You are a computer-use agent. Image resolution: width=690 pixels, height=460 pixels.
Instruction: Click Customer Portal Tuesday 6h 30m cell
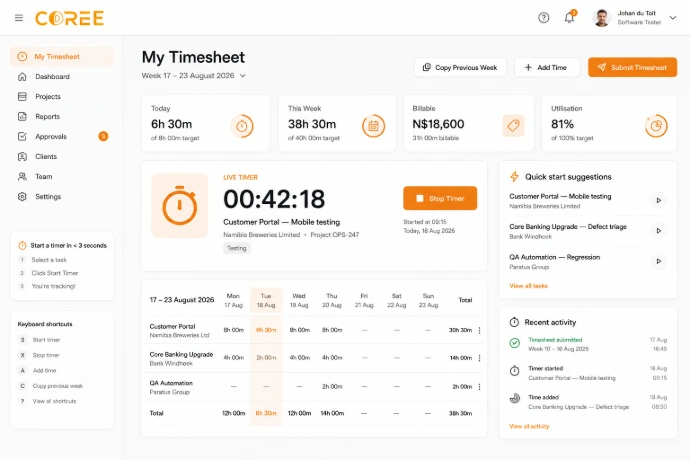coord(266,330)
